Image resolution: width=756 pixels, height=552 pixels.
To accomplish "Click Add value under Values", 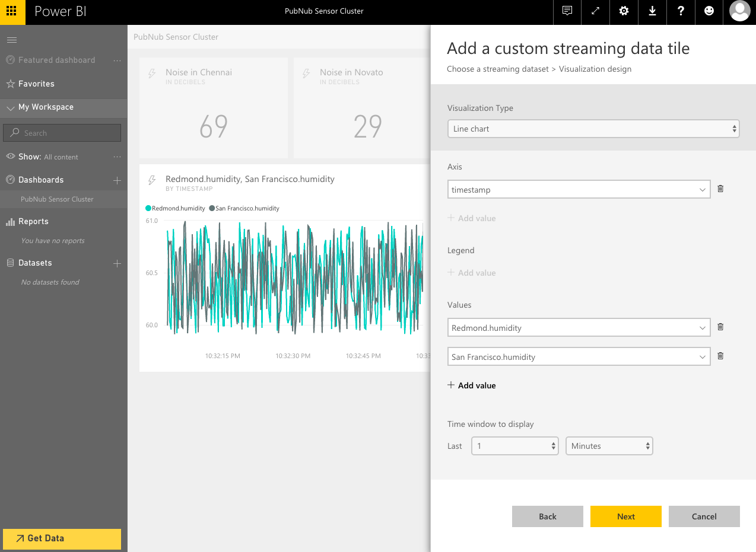I will 472,385.
